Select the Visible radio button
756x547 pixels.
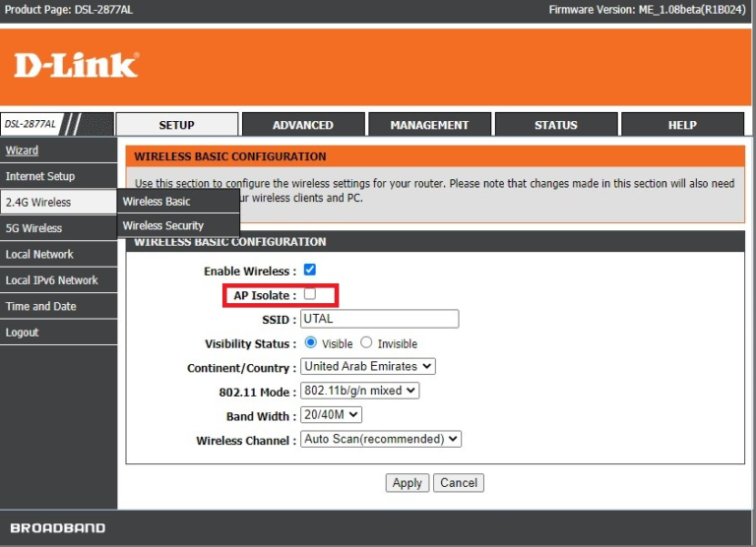[311, 343]
